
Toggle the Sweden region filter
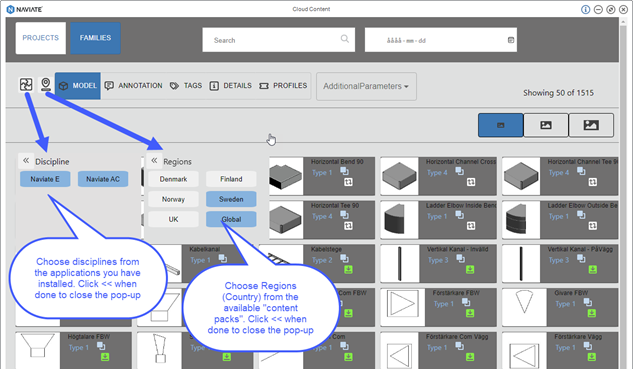coord(231,199)
